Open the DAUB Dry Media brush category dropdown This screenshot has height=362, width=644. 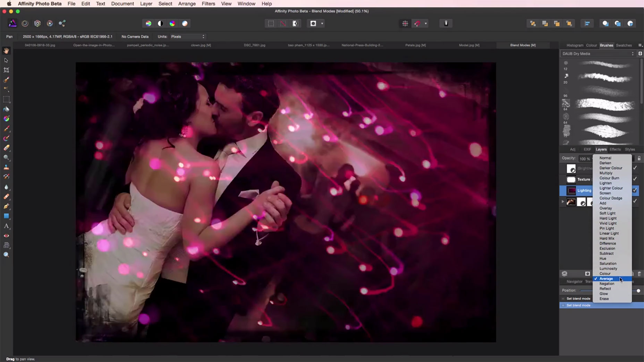(x=598, y=54)
